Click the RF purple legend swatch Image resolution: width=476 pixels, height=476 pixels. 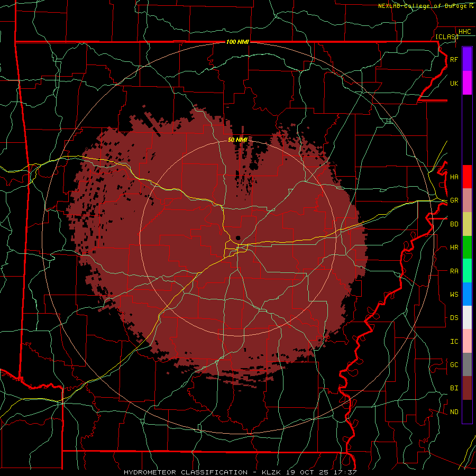[x=467, y=59]
